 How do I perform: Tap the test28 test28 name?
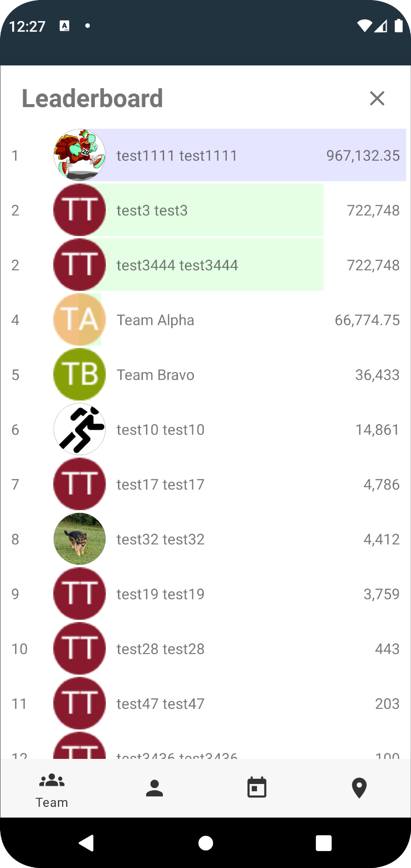160,649
